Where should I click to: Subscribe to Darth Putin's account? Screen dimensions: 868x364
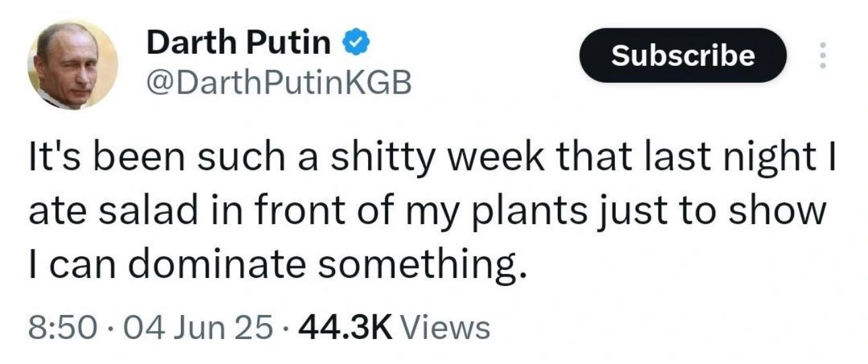[x=682, y=55]
